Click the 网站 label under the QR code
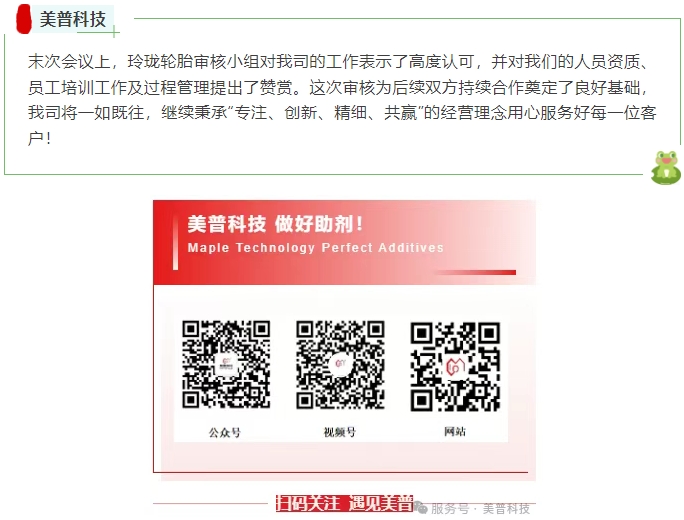The width and height of the screenshot is (684, 520). coord(455,431)
